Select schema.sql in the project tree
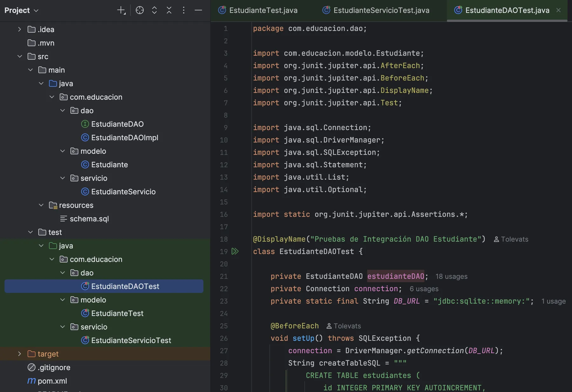The height and width of the screenshot is (392, 572). (89, 219)
